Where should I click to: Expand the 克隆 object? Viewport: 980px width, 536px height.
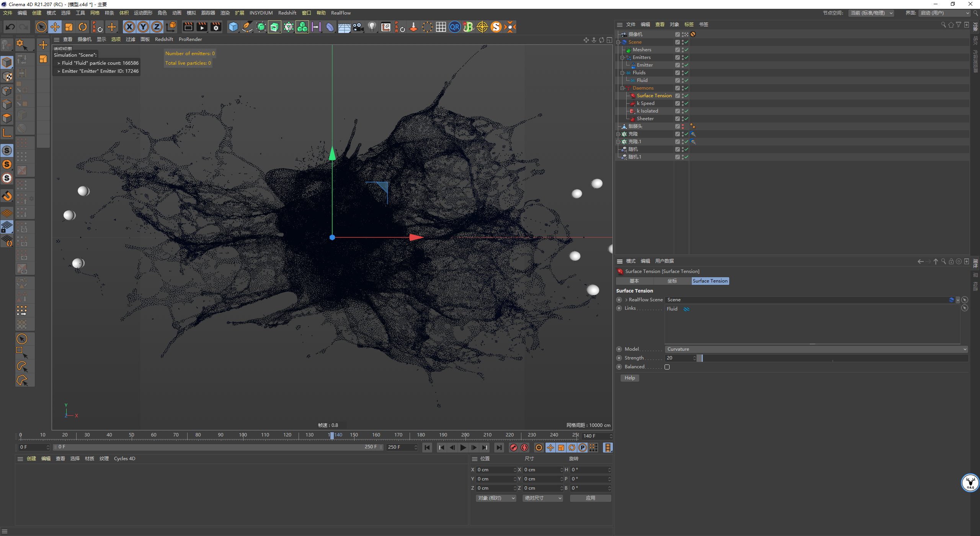click(x=618, y=134)
